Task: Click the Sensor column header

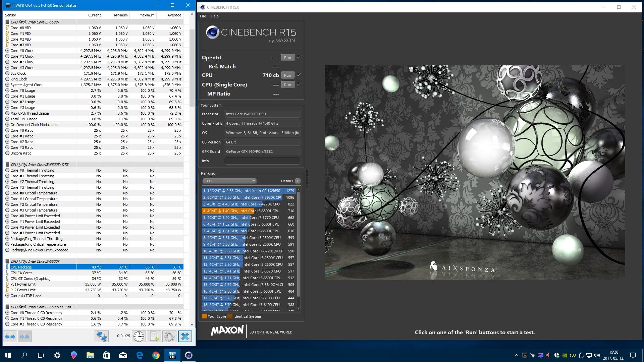Action: point(40,15)
